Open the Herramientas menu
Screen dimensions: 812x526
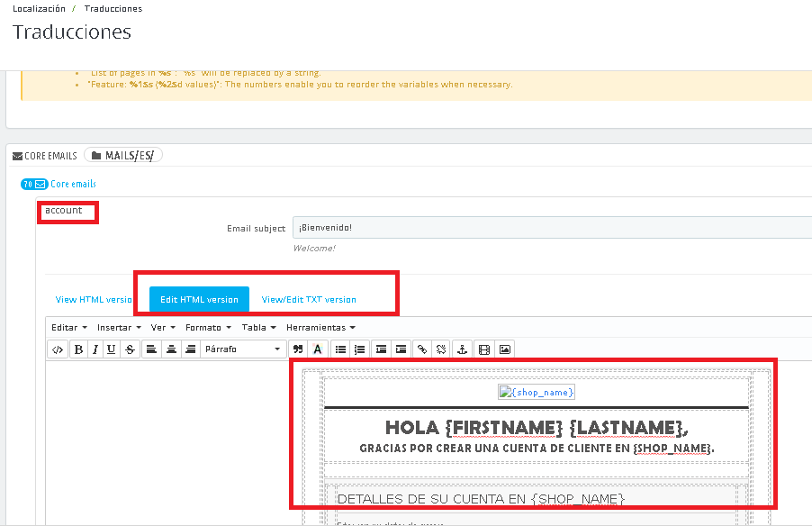(320, 328)
